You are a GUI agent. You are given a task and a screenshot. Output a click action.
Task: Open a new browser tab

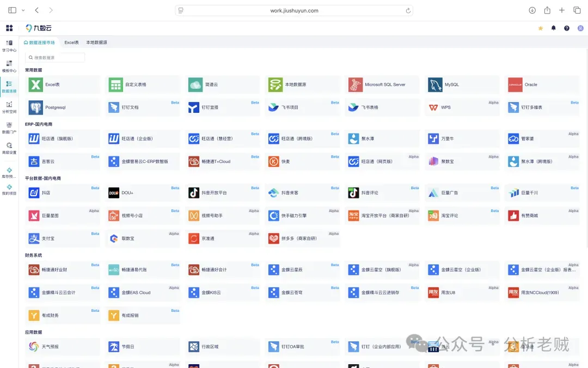(562, 10)
